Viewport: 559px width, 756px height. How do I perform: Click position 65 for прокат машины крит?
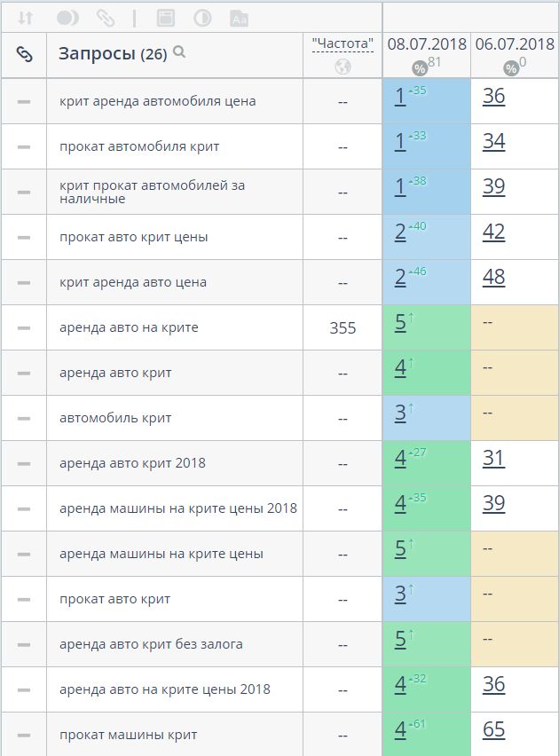[493, 730]
